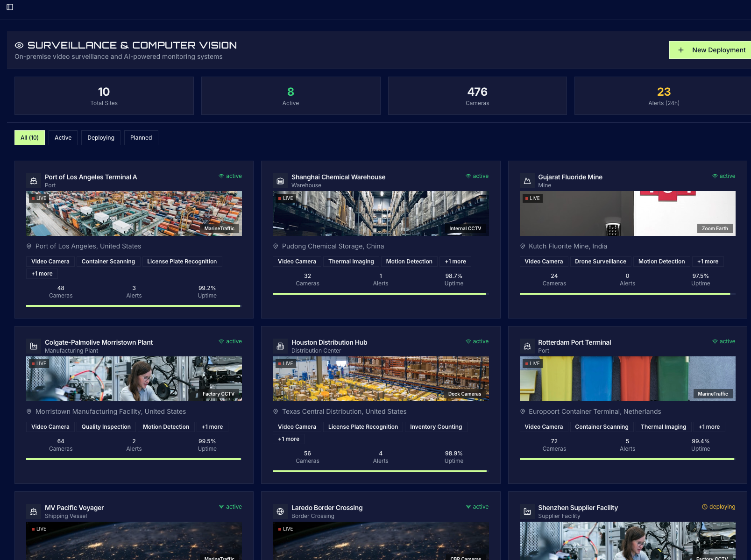The height and width of the screenshot is (560, 751).
Task: Click location pin next to Pudong Chemical Storage
Action: (x=276, y=246)
